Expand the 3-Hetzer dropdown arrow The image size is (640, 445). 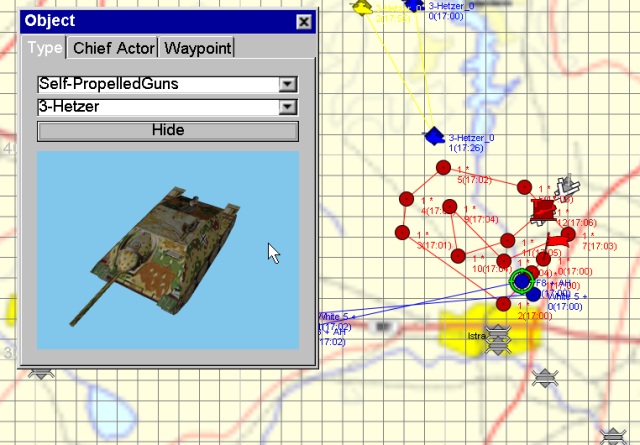(288, 107)
